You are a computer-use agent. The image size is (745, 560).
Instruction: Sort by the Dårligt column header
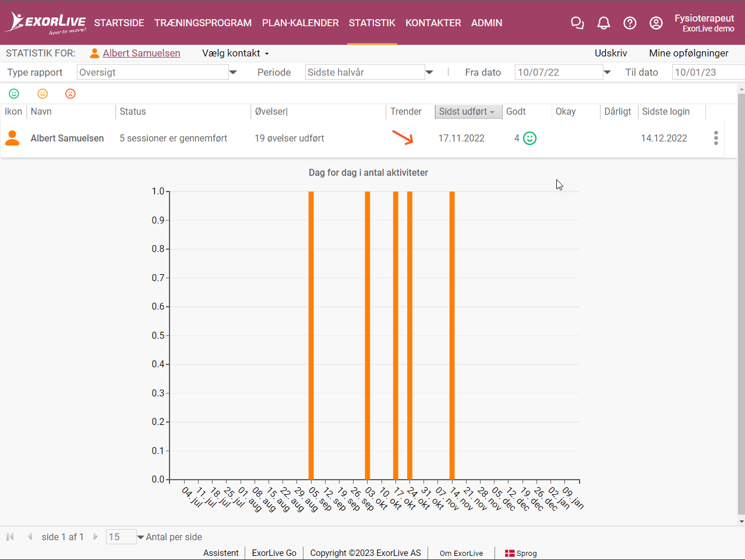[x=619, y=111]
